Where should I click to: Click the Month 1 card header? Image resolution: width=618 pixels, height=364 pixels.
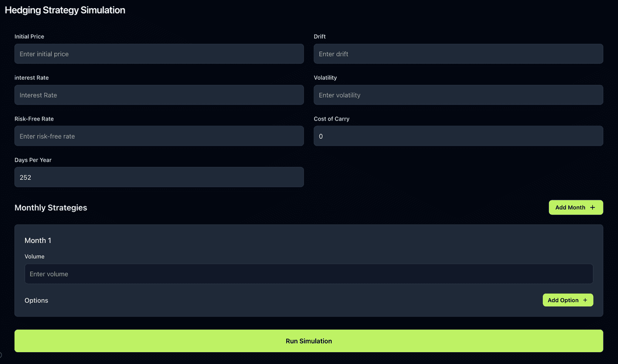pyautogui.click(x=38, y=240)
